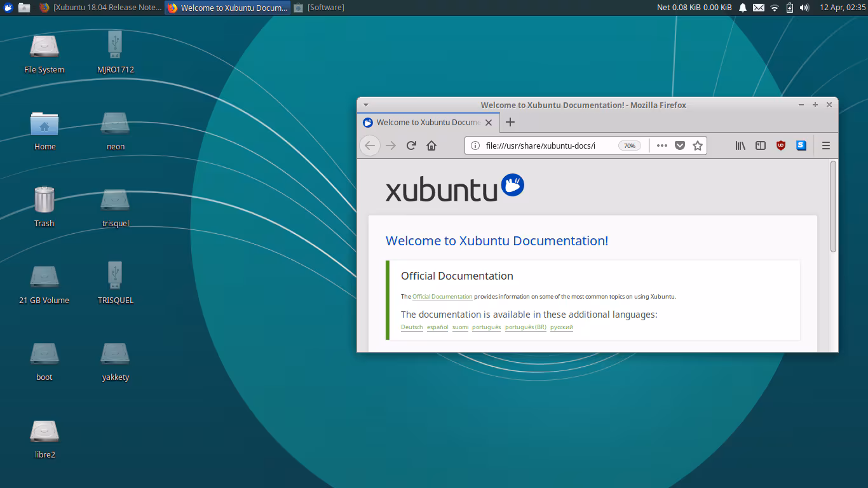Select the File System desktop icon
The image size is (868, 488).
tap(44, 53)
